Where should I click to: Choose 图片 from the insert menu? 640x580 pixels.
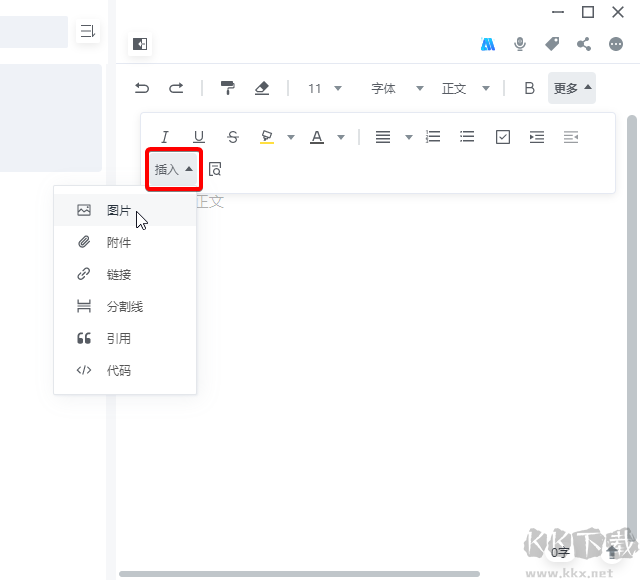[x=118, y=211]
